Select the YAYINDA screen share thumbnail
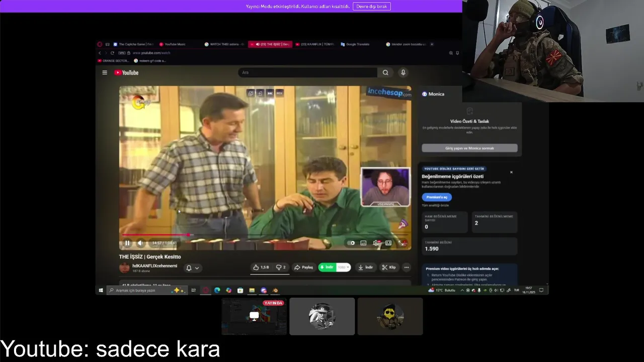The width and height of the screenshot is (644, 362). pyautogui.click(x=254, y=316)
